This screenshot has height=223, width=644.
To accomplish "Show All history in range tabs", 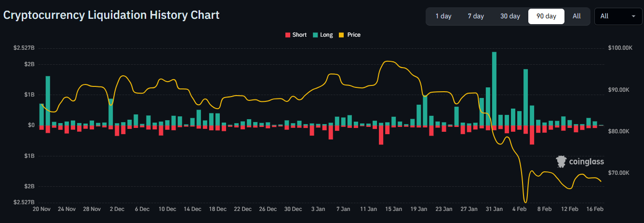I will pyautogui.click(x=577, y=16).
